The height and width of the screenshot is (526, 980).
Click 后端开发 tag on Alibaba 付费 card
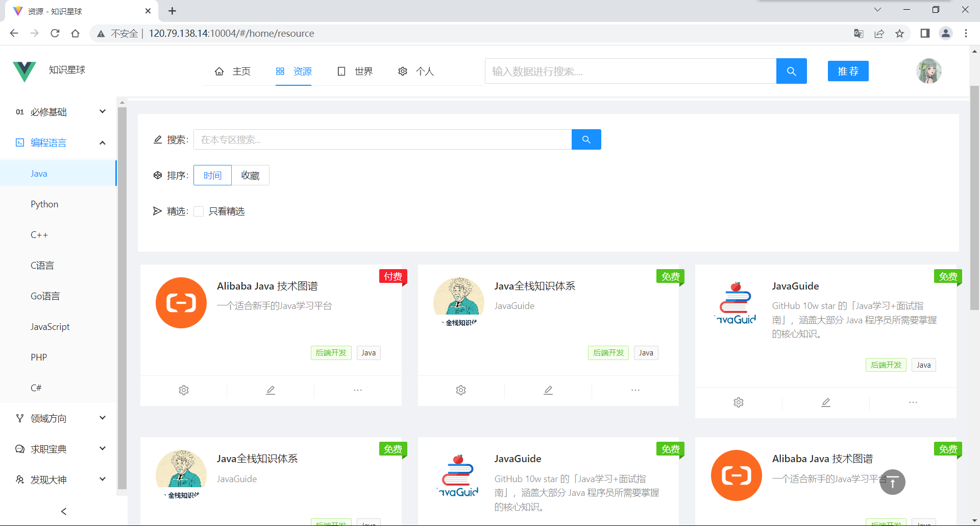(331, 353)
